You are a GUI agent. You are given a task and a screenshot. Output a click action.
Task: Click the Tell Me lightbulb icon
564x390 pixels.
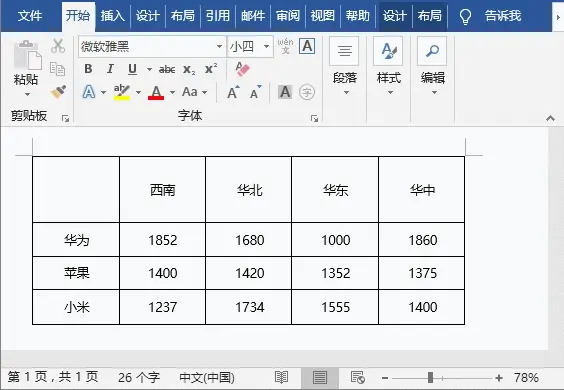(x=465, y=17)
